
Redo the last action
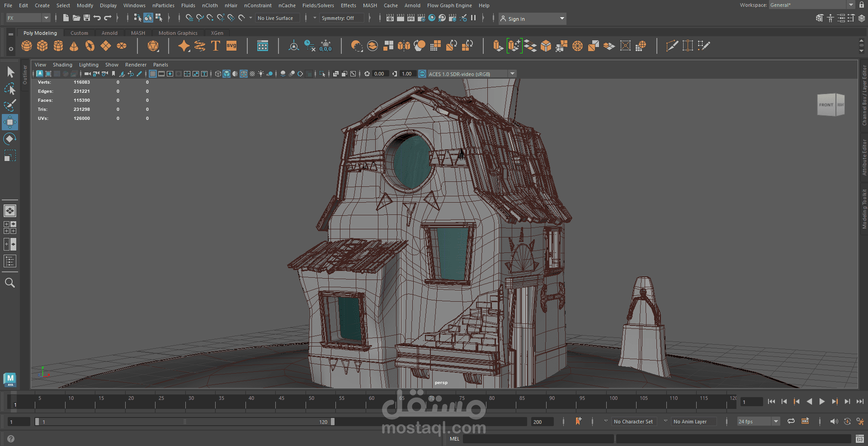click(x=108, y=18)
